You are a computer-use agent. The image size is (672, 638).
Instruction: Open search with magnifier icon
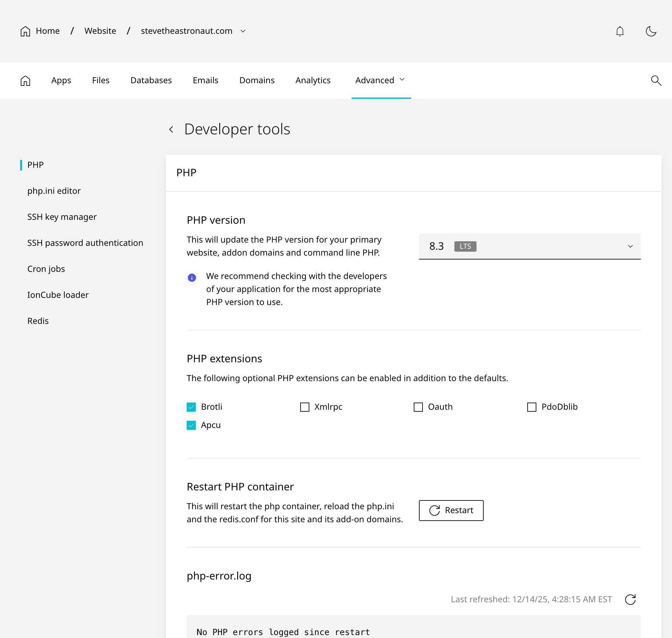point(656,81)
